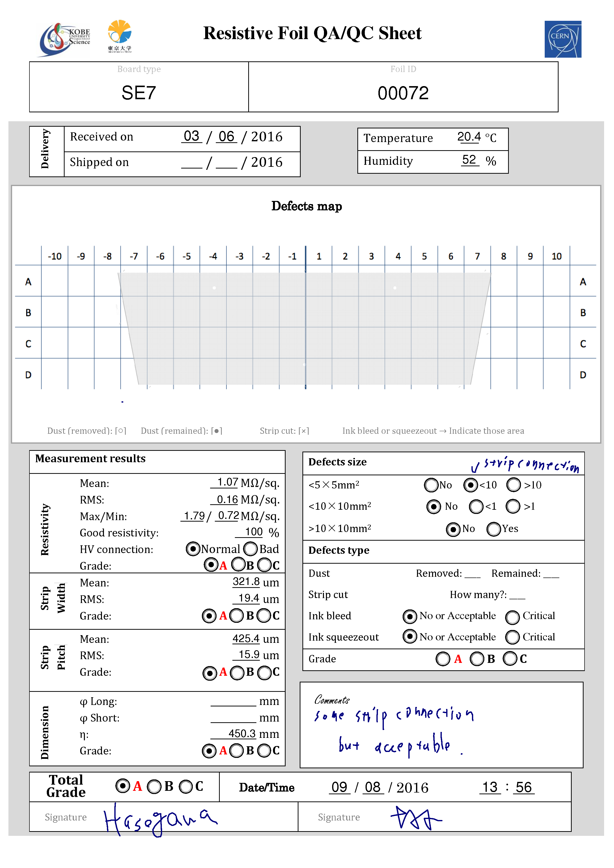
Task: Select Defects grade C
Action: point(510,659)
